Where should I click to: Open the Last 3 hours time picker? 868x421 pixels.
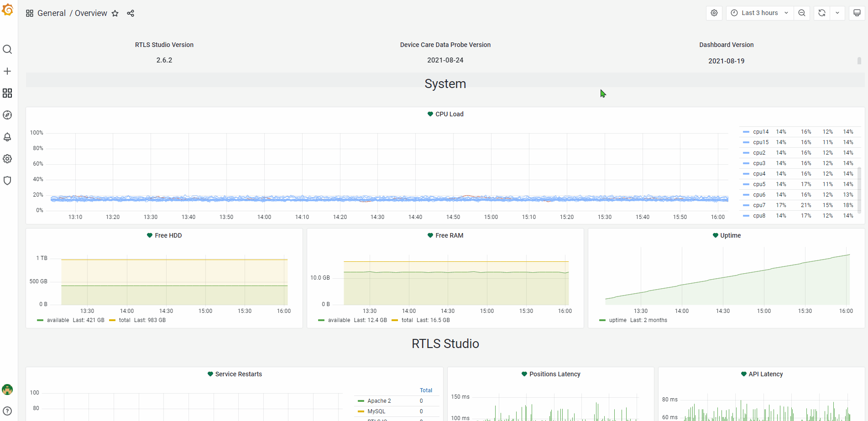[x=760, y=13]
